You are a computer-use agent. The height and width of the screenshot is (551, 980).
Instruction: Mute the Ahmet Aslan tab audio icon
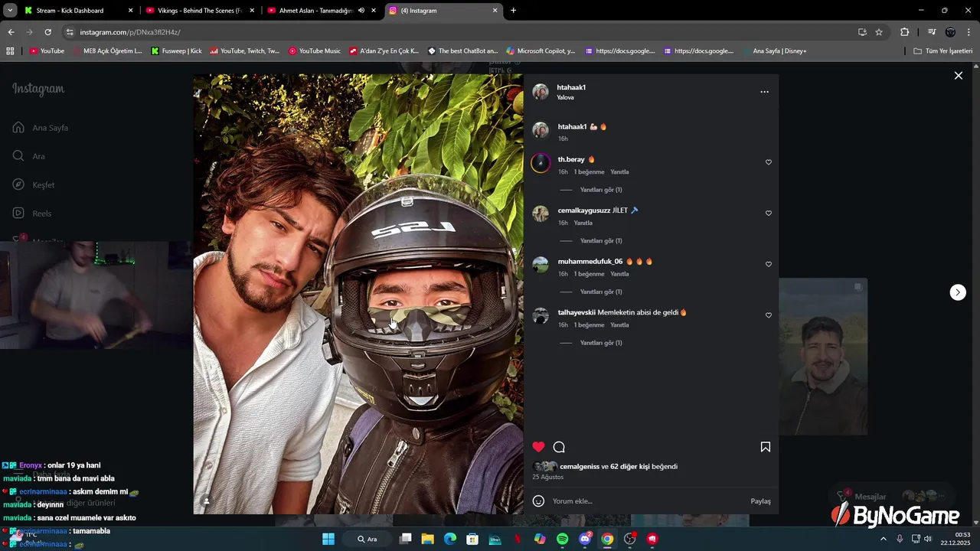coord(361,11)
